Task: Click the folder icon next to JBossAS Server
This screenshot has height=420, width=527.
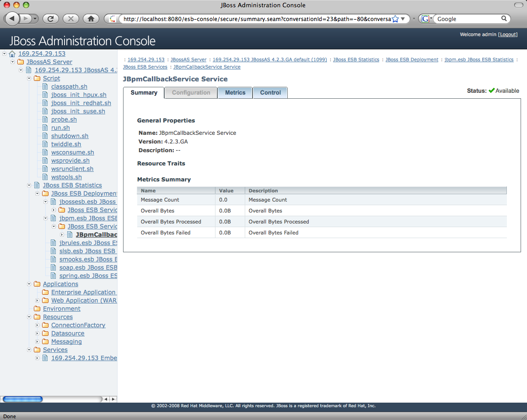Action: (21, 62)
